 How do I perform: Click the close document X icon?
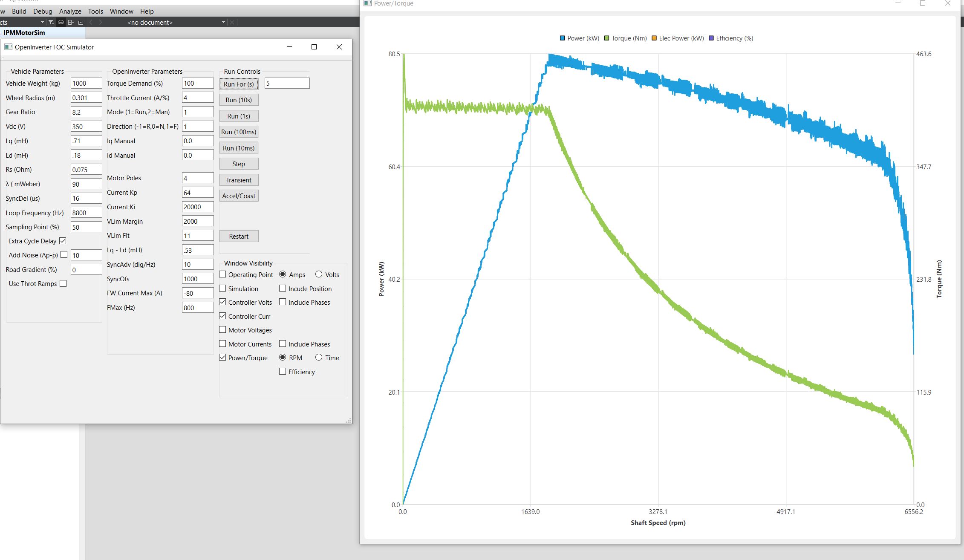(232, 22)
